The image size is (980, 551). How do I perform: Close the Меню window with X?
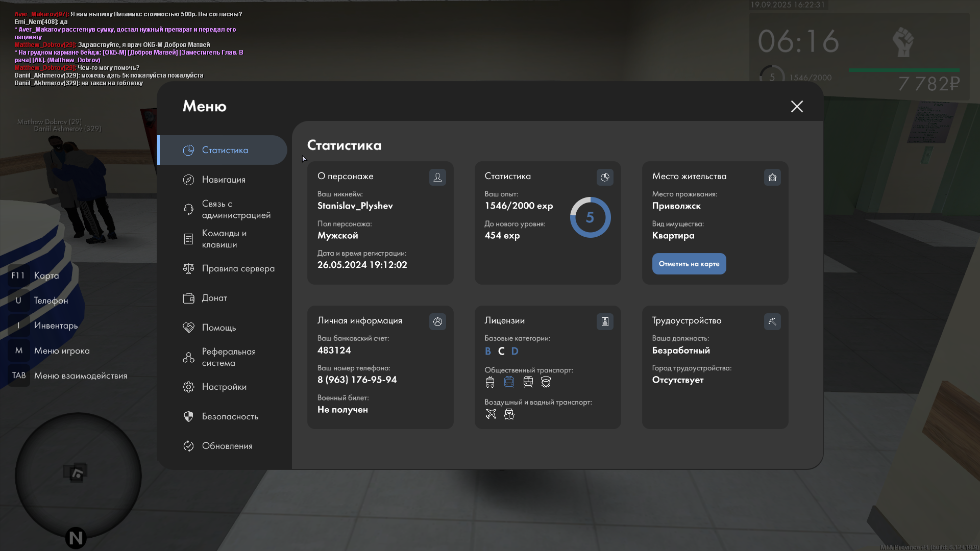[797, 106]
